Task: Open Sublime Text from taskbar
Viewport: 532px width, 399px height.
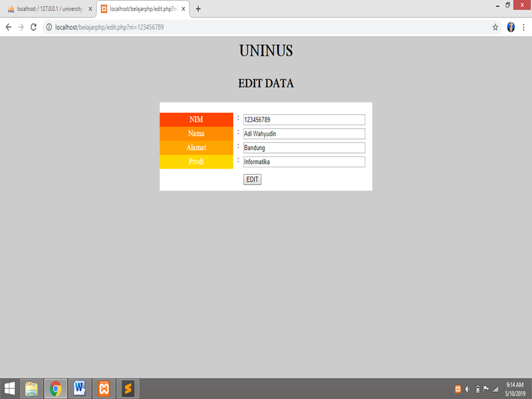Action: pyautogui.click(x=128, y=388)
